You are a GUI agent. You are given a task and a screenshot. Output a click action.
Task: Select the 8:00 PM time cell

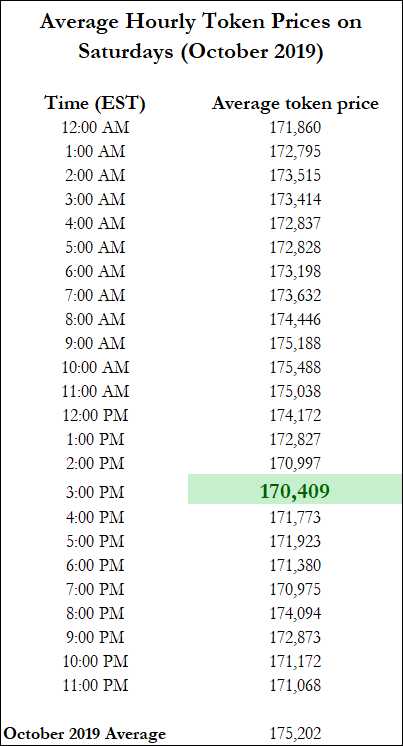point(95,613)
